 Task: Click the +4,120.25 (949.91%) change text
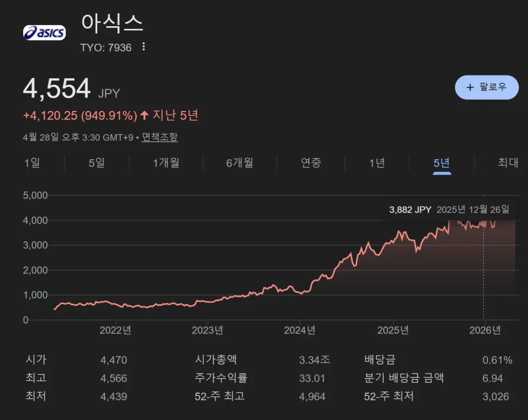(80, 115)
